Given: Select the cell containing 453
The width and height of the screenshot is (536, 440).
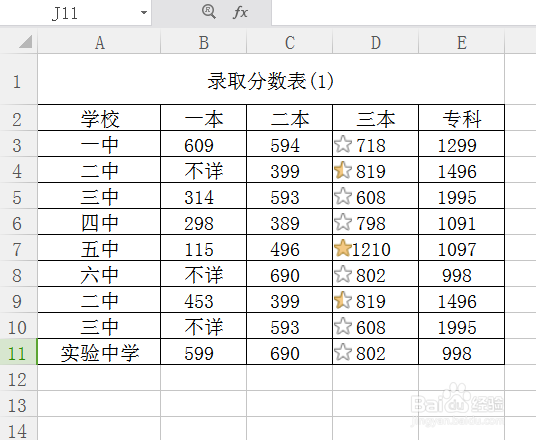Looking at the screenshot, I should 204,300.
